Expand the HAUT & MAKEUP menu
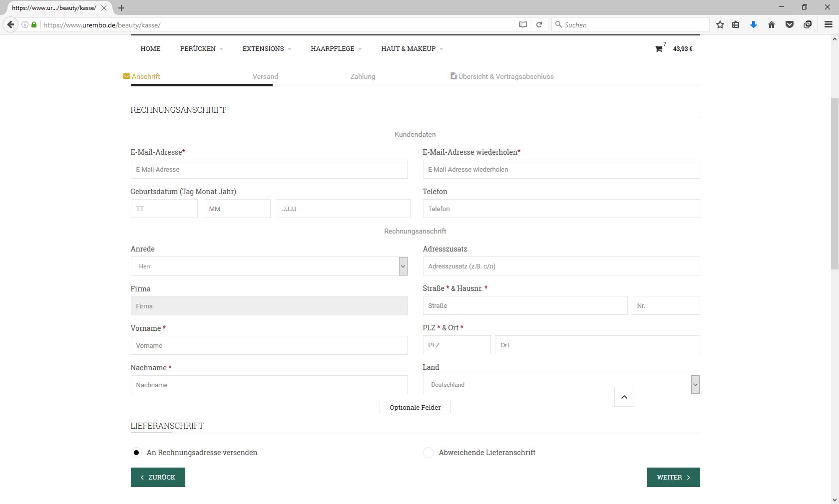Screen dimensions: 839x504 412,48
